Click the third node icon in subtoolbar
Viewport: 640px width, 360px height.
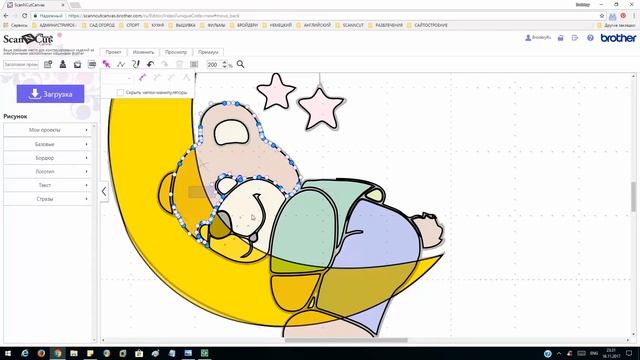click(171, 78)
